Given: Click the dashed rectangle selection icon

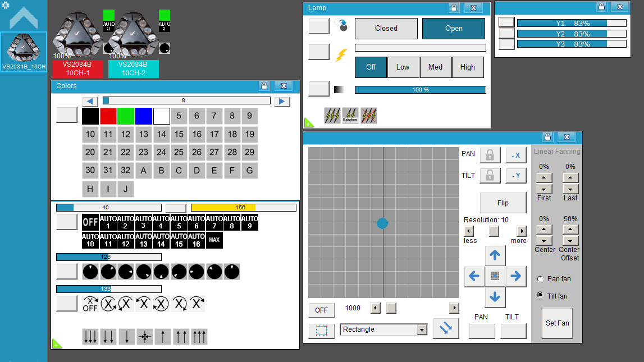Looking at the screenshot, I should tap(321, 330).
